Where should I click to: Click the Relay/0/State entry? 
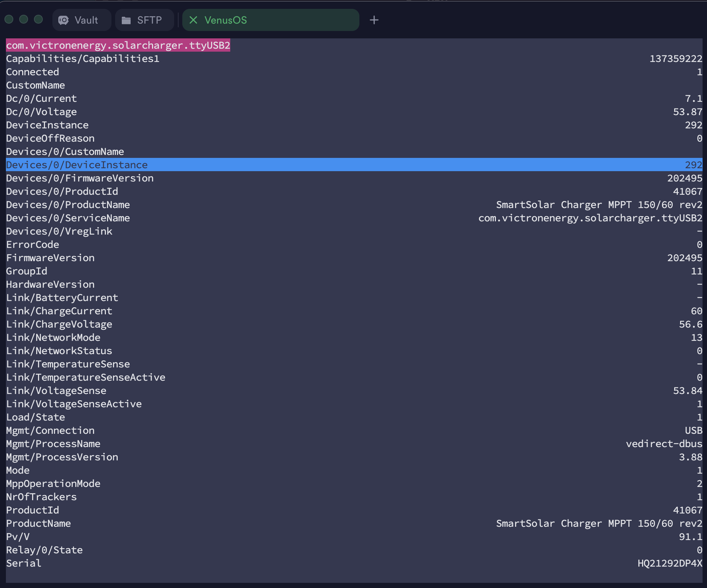(x=44, y=550)
